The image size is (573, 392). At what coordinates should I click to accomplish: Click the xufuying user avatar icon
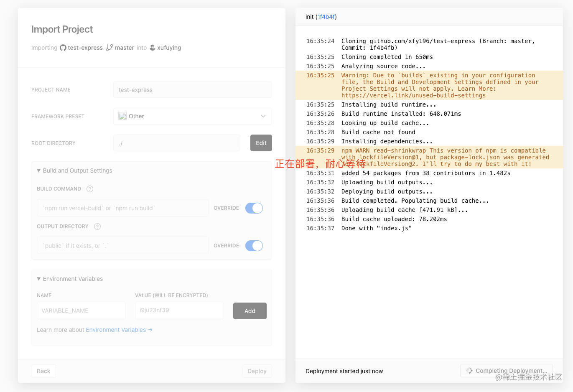pos(153,48)
